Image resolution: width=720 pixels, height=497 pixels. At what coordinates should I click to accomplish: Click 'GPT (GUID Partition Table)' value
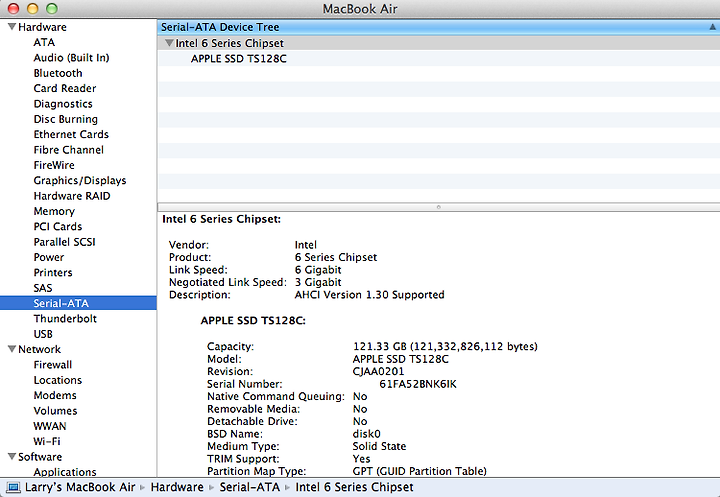(x=419, y=471)
